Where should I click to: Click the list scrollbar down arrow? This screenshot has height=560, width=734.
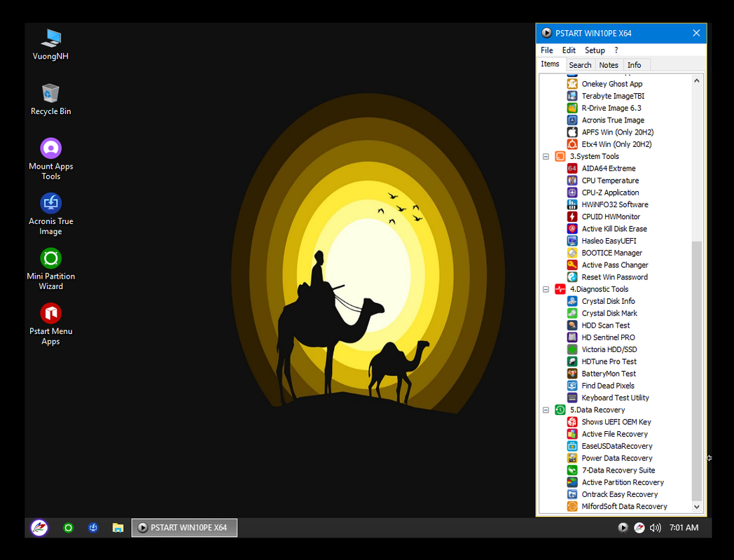coord(697,507)
